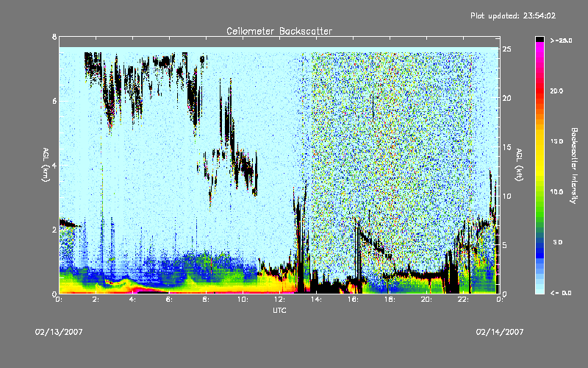Click the "12:" hour tick label
Viewport: 588px width, 368px height.
tap(279, 300)
